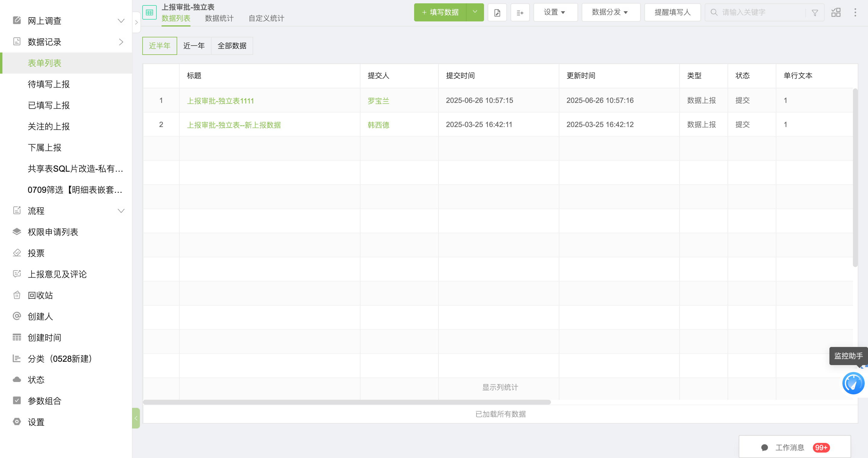Click the filter funnel icon
Viewport: 868px width, 458px height.
point(815,12)
